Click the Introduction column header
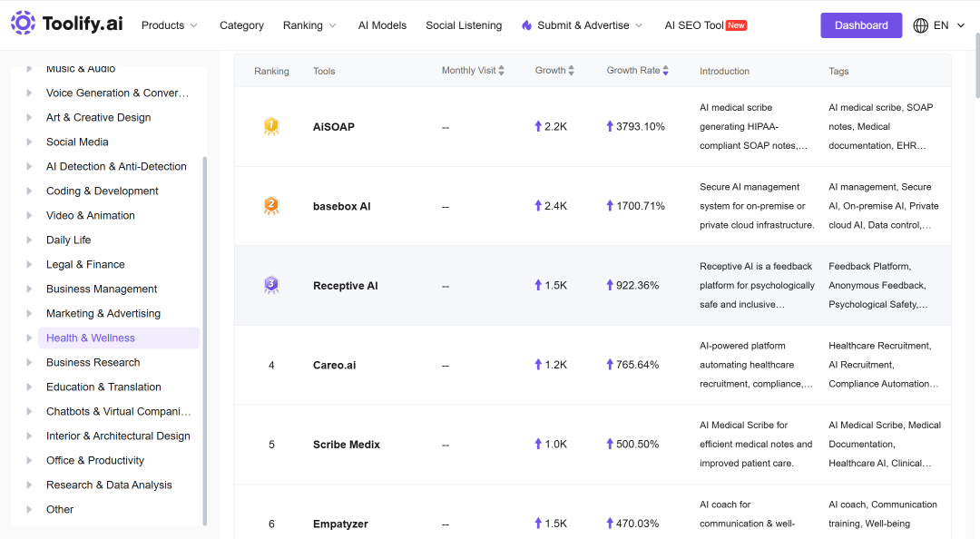 pyautogui.click(x=724, y=72)
